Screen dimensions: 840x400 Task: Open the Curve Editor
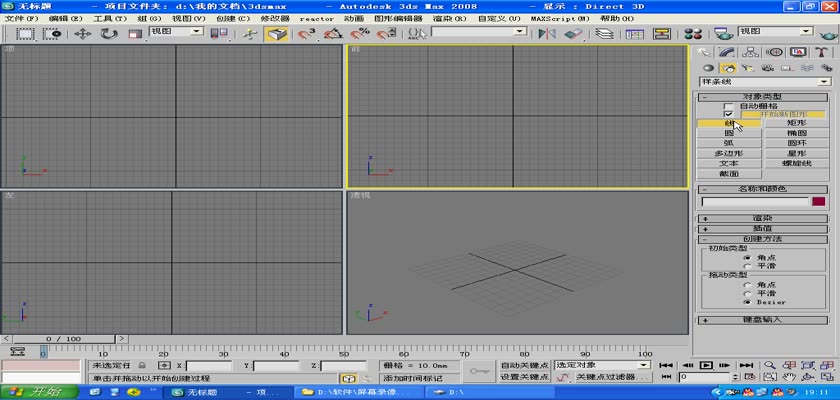pos(634,34)
